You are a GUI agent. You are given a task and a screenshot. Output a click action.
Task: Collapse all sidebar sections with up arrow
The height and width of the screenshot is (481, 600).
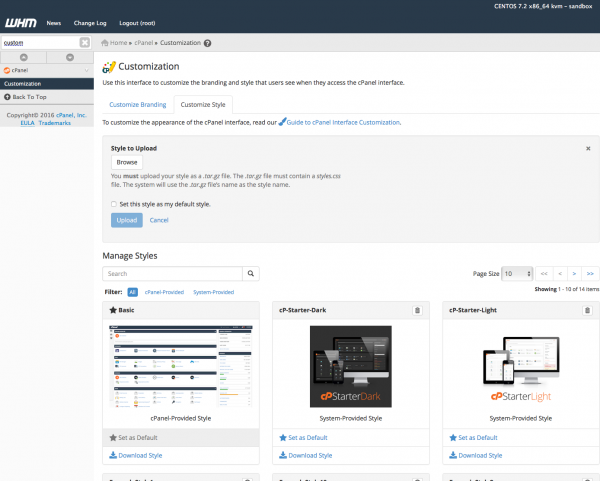click(24, 57)
